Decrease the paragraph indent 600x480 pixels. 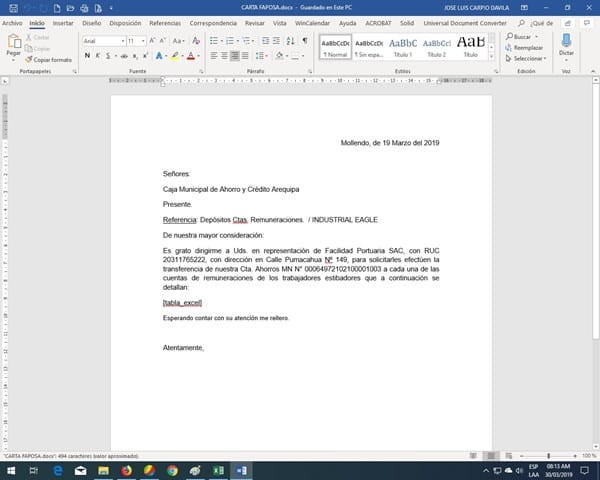[x=266, y=41]
